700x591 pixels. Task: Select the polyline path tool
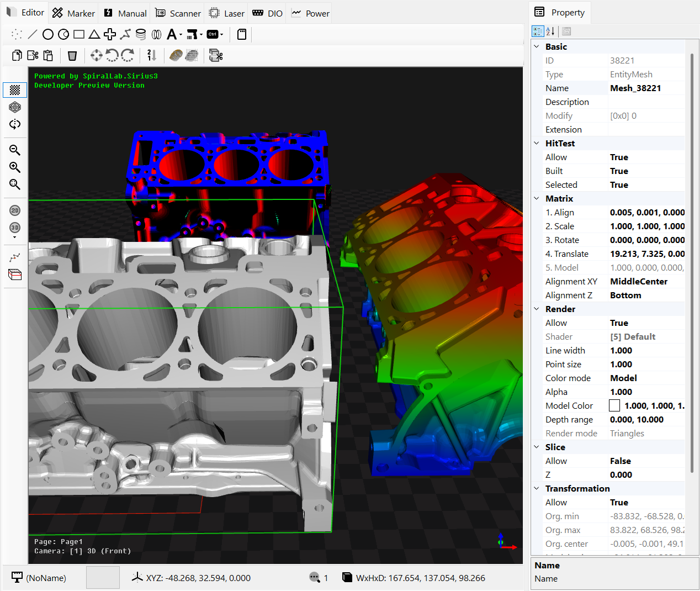tap(125, 35)
